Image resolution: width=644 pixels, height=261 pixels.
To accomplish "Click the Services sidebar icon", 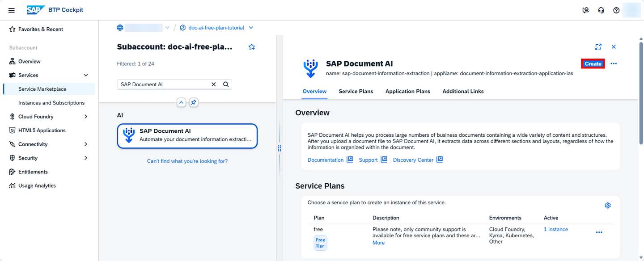I will click(13, 75).
